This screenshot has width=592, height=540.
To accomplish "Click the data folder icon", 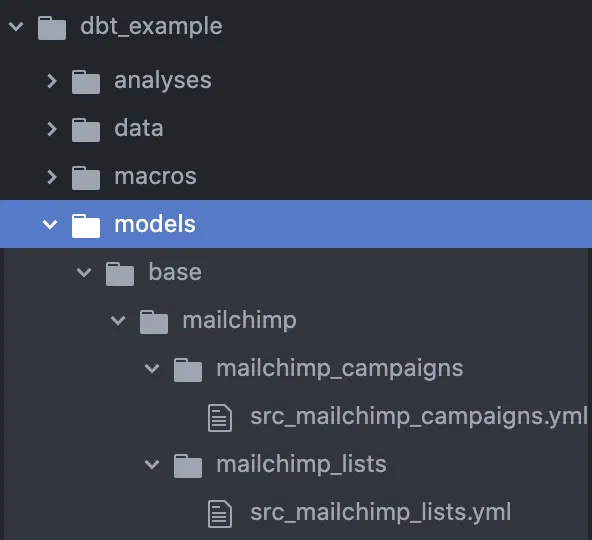I will coord(86,130).
